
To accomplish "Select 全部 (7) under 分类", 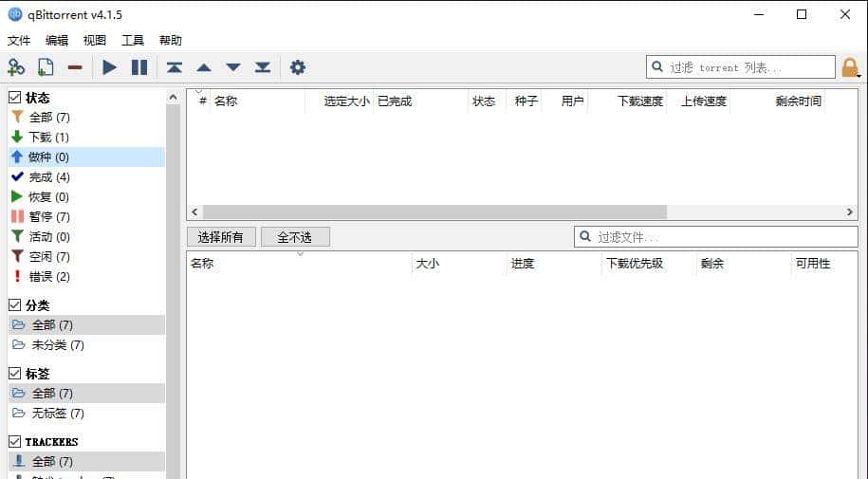I will pyautogui.click(x=87, y=325).
